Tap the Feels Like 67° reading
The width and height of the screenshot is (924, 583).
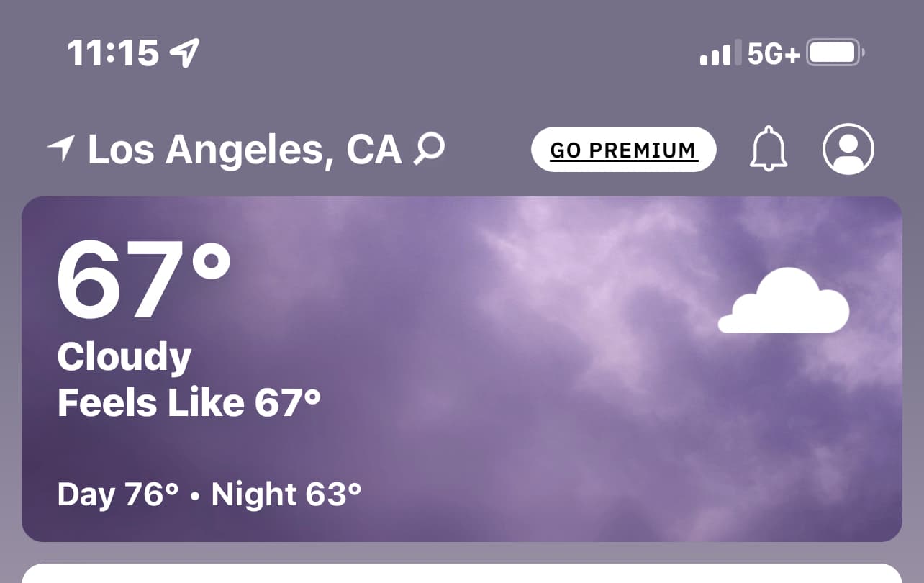[x=189, y=402]
